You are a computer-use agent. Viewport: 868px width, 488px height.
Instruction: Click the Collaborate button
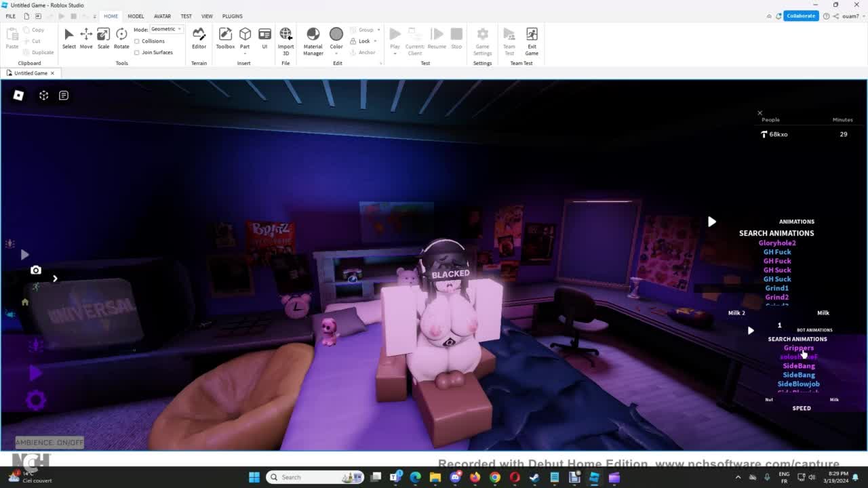coord(801,16)
